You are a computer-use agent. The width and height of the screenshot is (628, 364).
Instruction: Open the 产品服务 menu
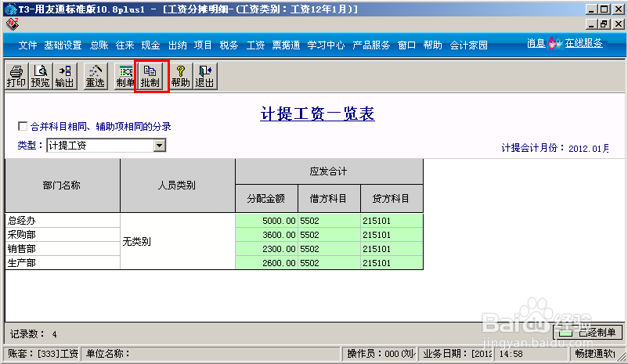coord(371,45)
